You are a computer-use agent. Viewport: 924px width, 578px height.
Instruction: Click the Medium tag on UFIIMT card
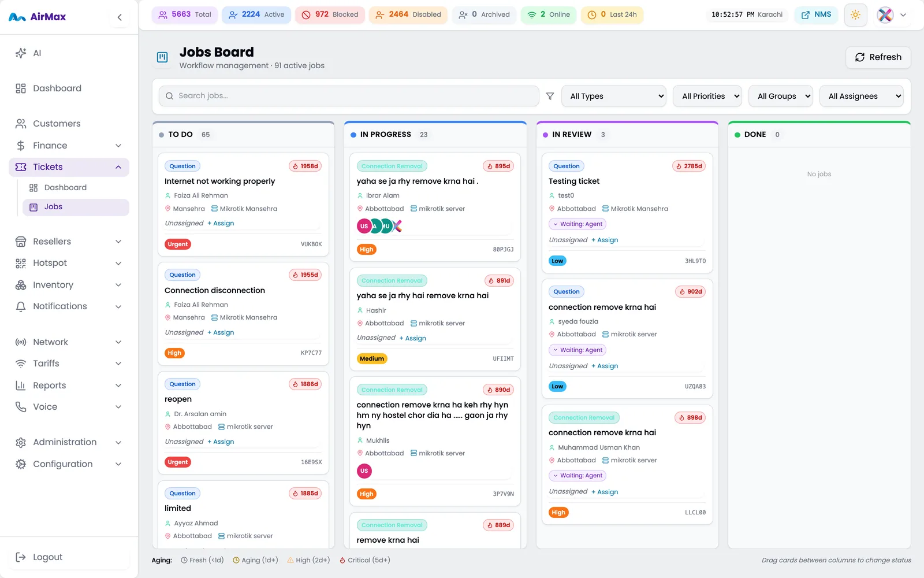[372, 359]
